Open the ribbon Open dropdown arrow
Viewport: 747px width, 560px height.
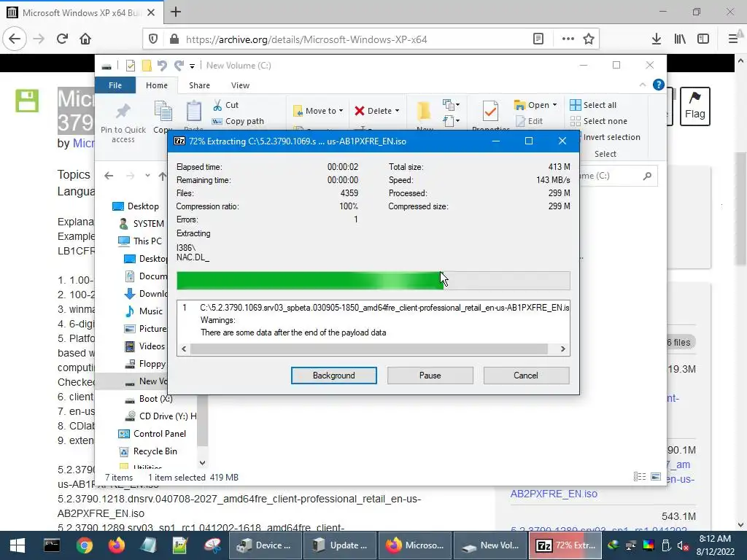click(554, 105)
